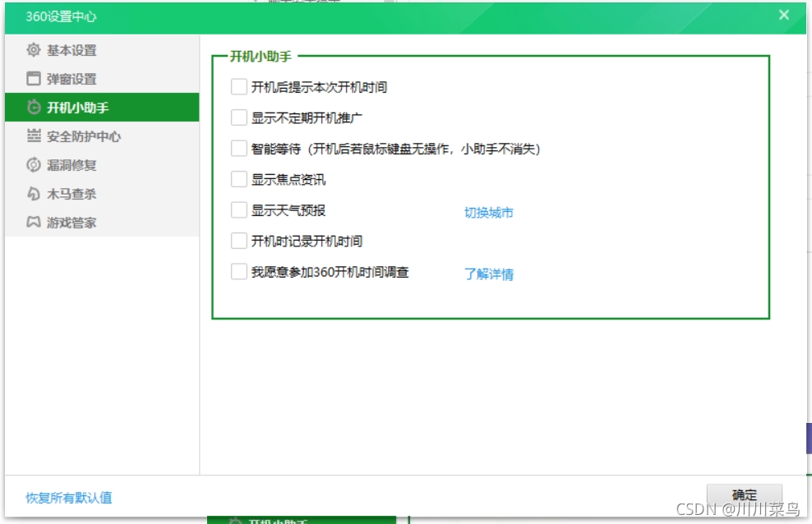The height and width of the screenshot is (524, 812).
Task: Click the gear icon beside 基本设置
Action: [x=34, y=50]
